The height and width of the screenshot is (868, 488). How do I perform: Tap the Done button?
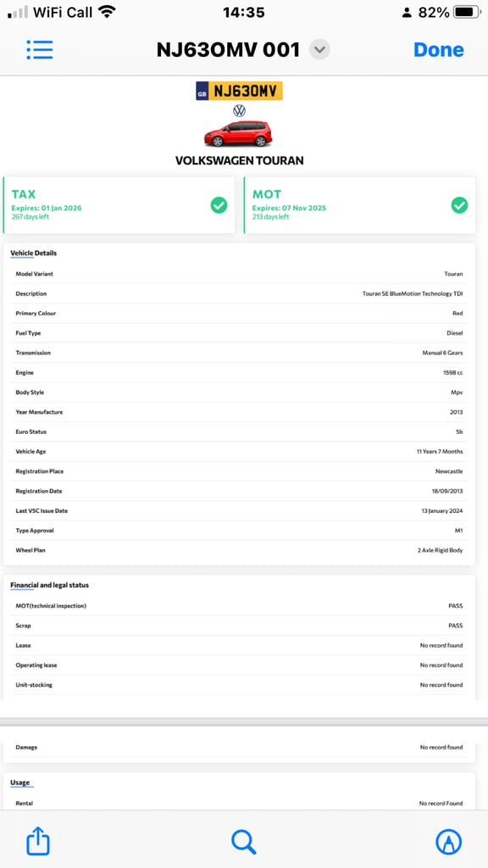[x=439, y=50]
